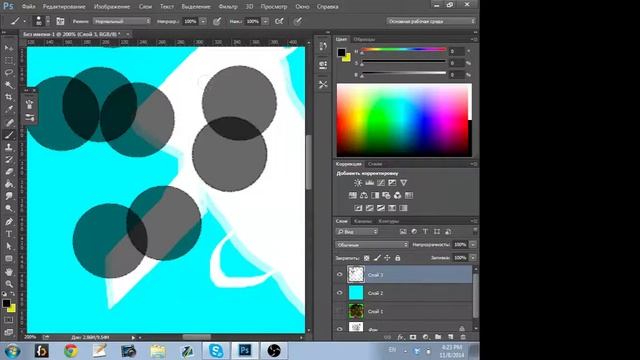Viewport: 640px width, 360px height.
Task: Select the Eraser tool
Action: [9, 171]
